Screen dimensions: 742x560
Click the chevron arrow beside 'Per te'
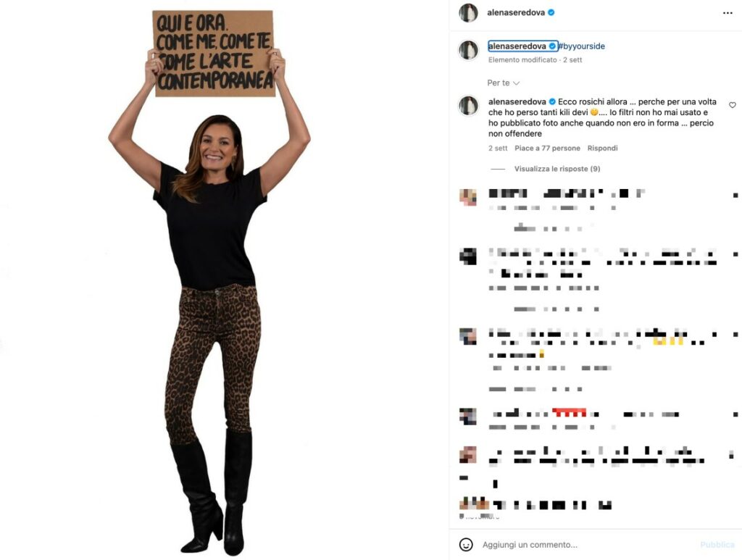(516, 83)
